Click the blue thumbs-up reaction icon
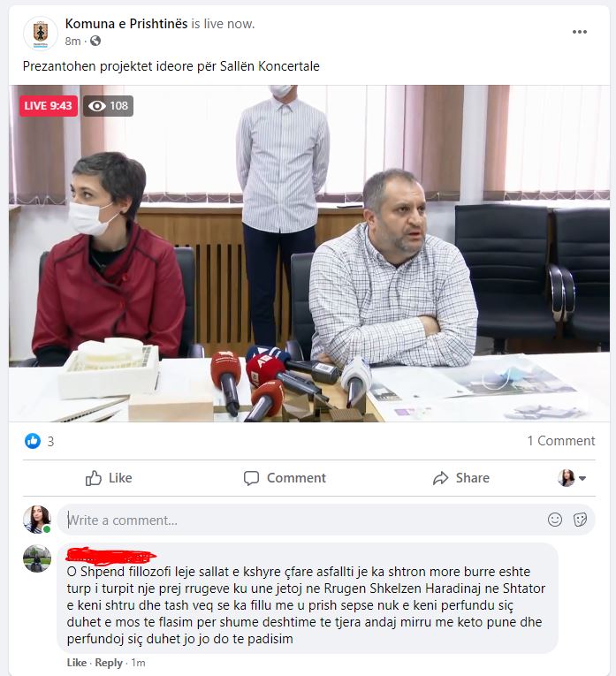Screen dimensions: 616x676 (33, 441)
